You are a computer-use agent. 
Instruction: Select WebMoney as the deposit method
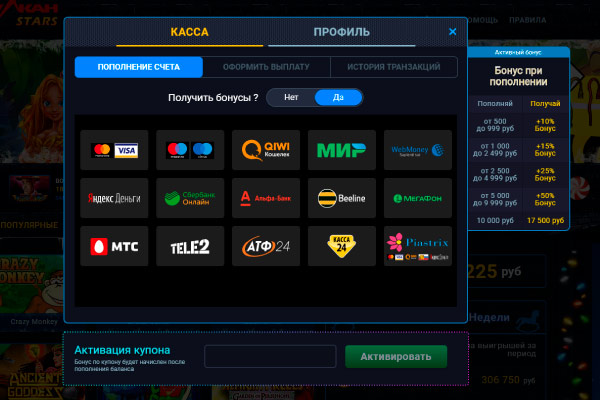(417, 150)
